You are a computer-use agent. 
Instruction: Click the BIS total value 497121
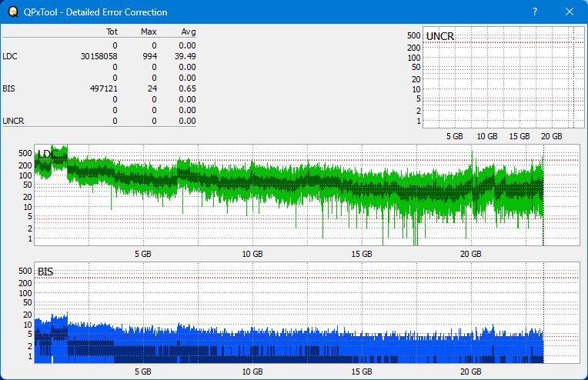coord(103,88)
